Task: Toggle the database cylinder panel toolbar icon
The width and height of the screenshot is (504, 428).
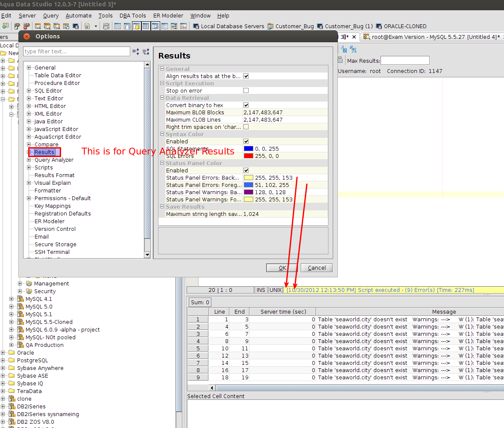Action: point(136,26)
